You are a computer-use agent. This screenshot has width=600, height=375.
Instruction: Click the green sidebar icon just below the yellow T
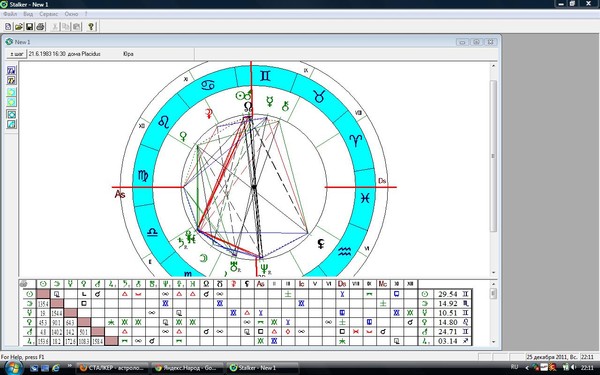(x=11, y=92)
